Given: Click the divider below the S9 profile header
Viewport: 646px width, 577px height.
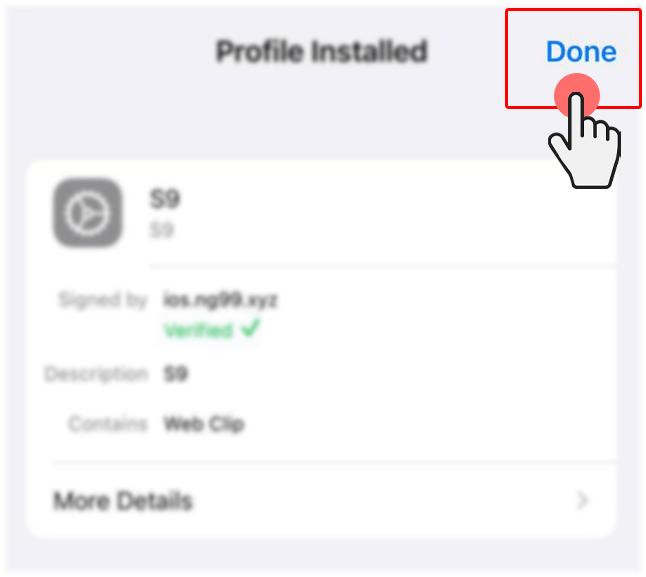Looking at the screenshot, I should pyautogui.click(x=383, y=266).
